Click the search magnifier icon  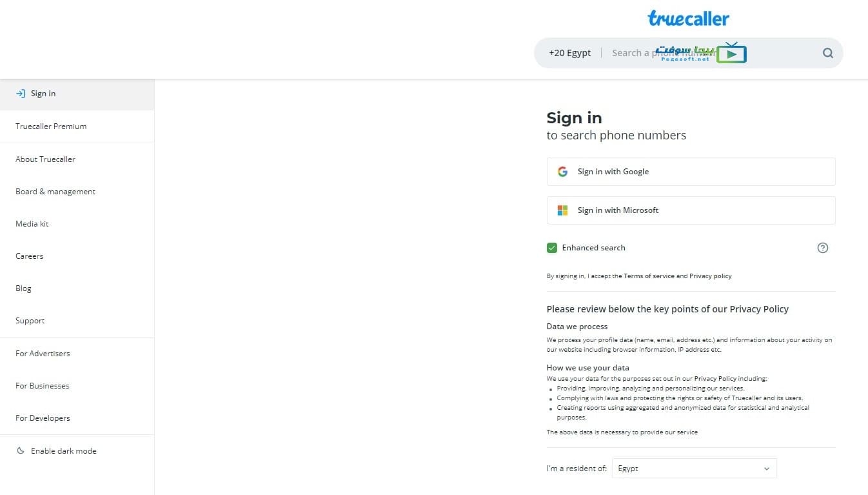point(828,53)
